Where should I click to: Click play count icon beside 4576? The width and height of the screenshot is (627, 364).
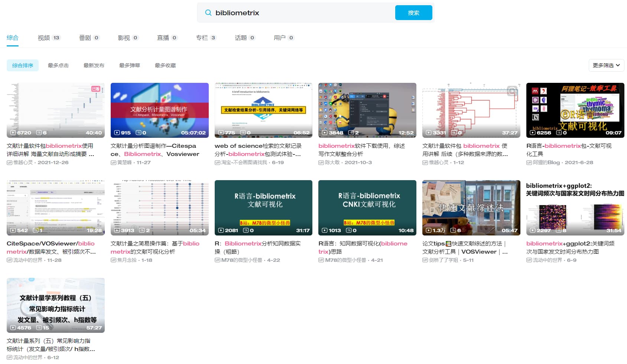click(x=13, y=328)
